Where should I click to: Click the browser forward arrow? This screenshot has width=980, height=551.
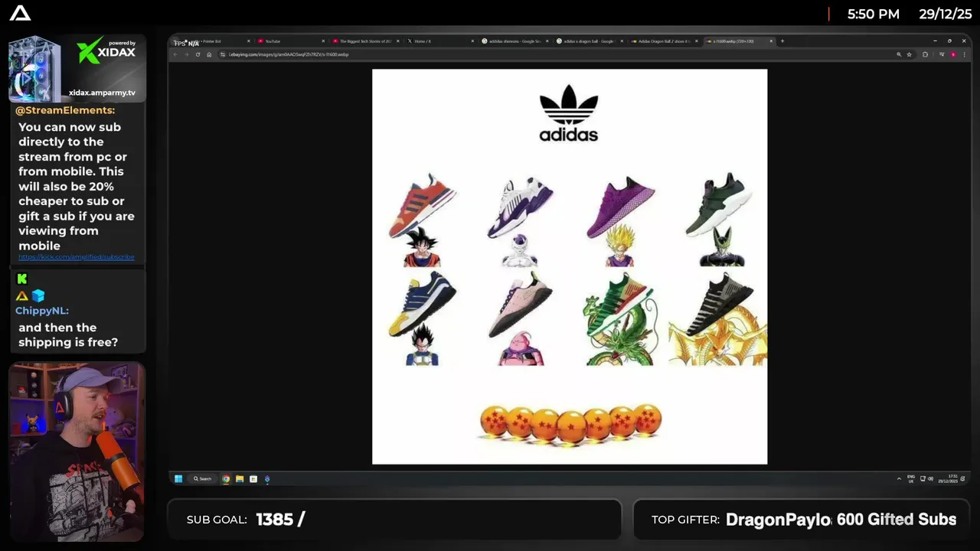186,54
